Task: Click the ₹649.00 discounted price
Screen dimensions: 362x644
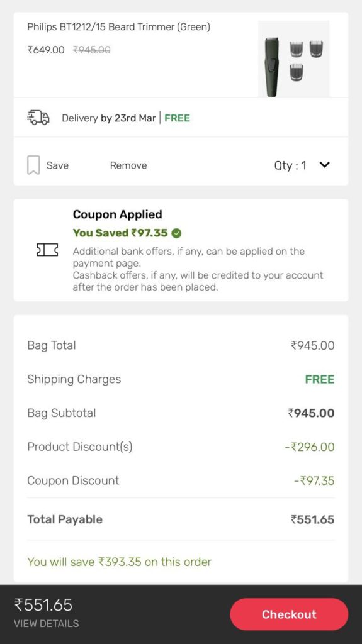Action: [46, 50]
